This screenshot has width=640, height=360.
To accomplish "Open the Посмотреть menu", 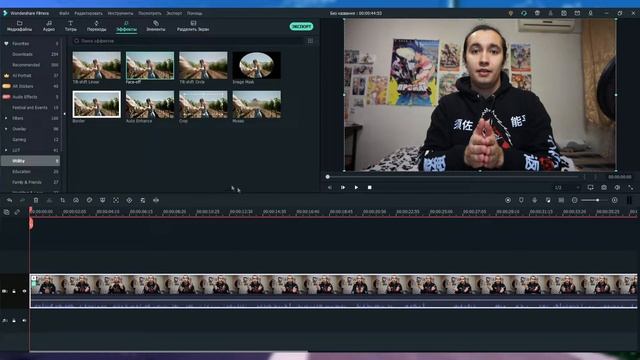I will (150, 13).
